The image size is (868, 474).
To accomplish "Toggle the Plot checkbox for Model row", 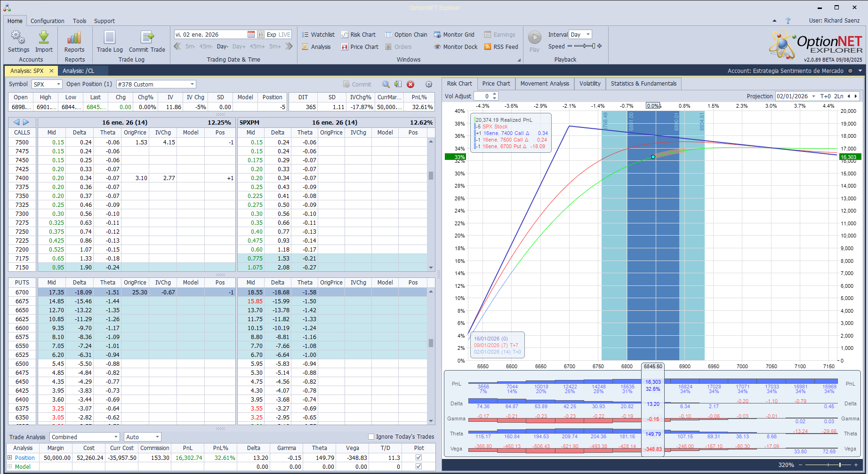I will pyautogui.click(x=418, y=466).
